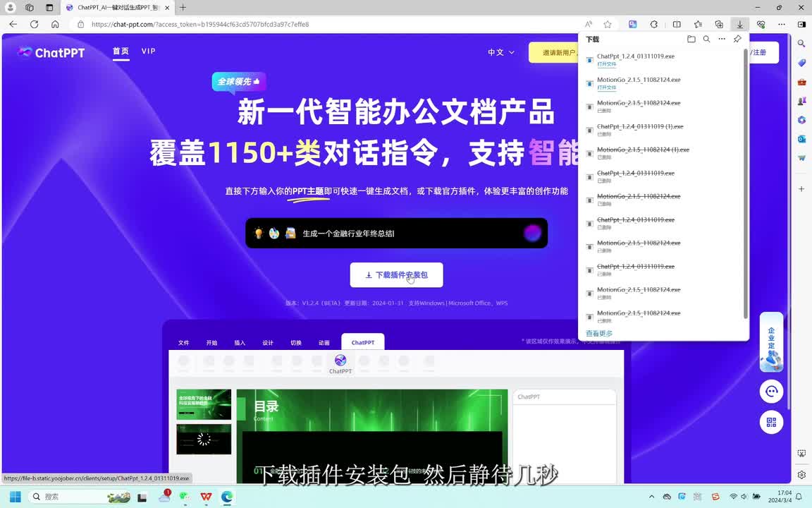The image size is (812, 508).
Task: Click the 下载插件安装包 button
Action: pyautogui.click(x=396, y=275)
